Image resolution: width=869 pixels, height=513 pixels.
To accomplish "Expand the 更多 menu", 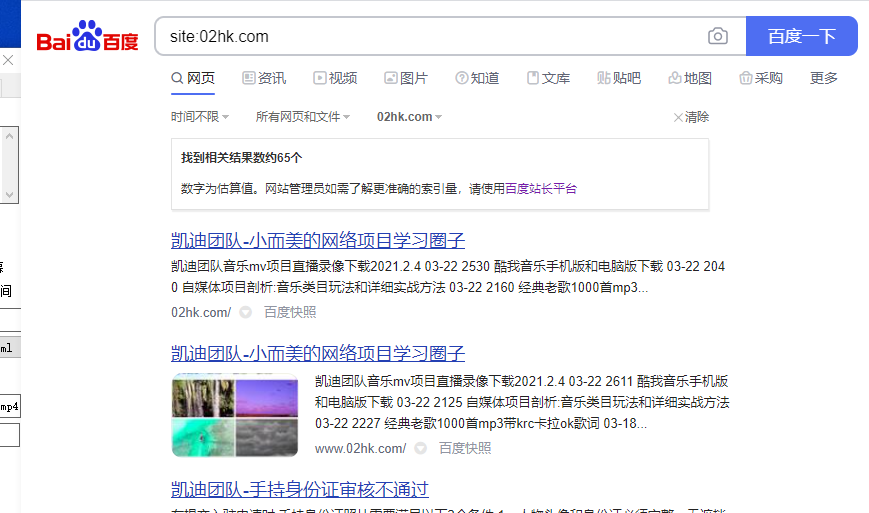I will pos(824,78).
